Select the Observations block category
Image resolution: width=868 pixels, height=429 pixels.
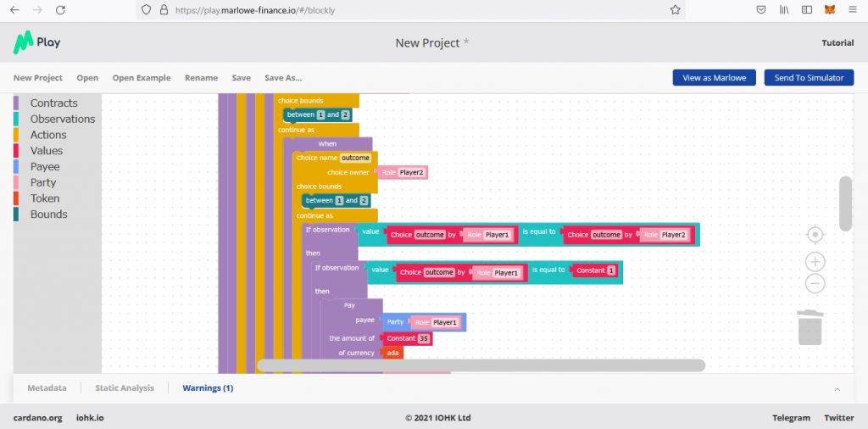pos(63,120)
